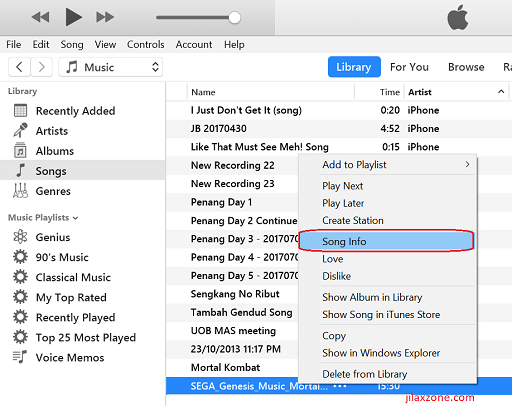The image size is (512, 406).
Task: Switch to the Browse tab
Action: [466, 67]
